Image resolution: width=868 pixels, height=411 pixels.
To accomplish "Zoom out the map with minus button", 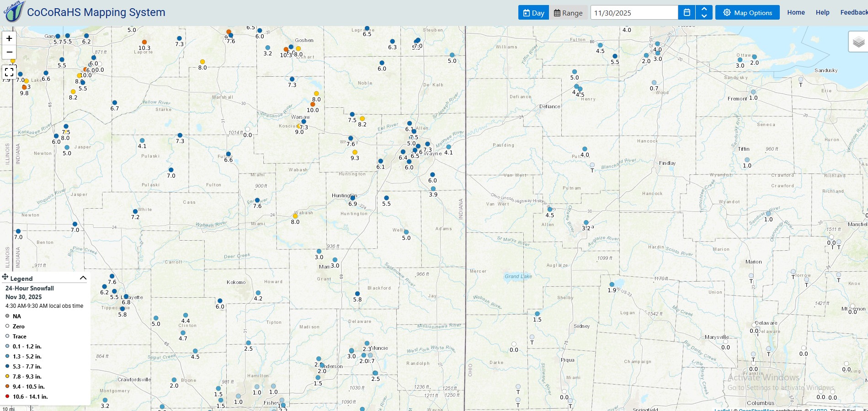I will (x=9, y=52).
